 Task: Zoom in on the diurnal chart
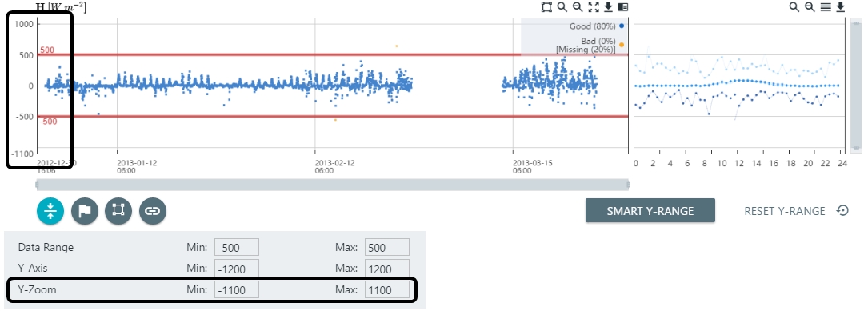point(794,7)
